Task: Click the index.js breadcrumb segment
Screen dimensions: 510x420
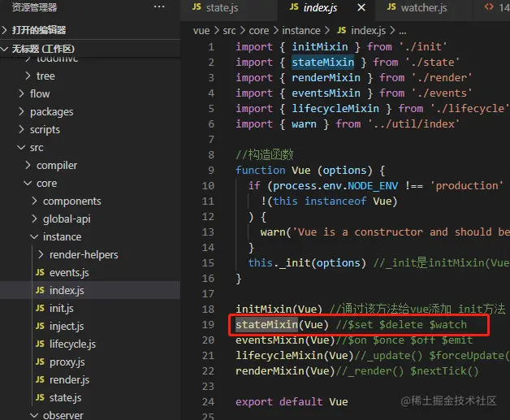Action: pyautogui.click(x=369, y=31)
